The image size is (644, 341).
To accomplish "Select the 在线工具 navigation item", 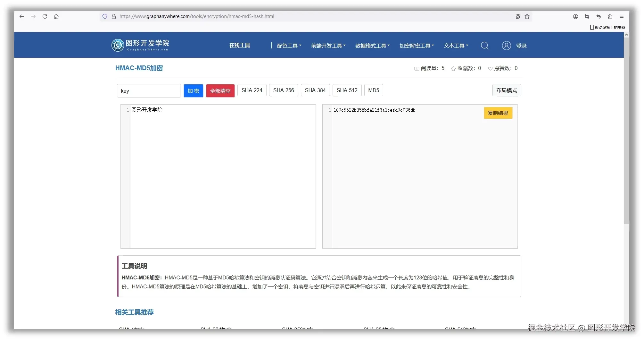I will (239, 45).
